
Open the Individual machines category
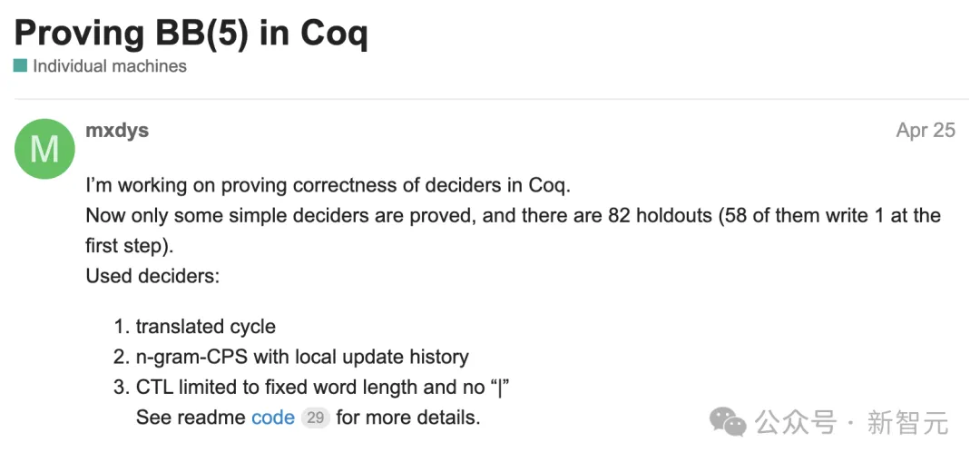coord(110,65)
